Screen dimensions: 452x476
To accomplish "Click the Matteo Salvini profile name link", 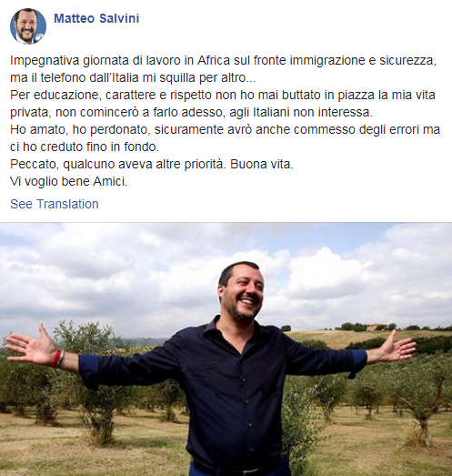I will coord(96,18).
